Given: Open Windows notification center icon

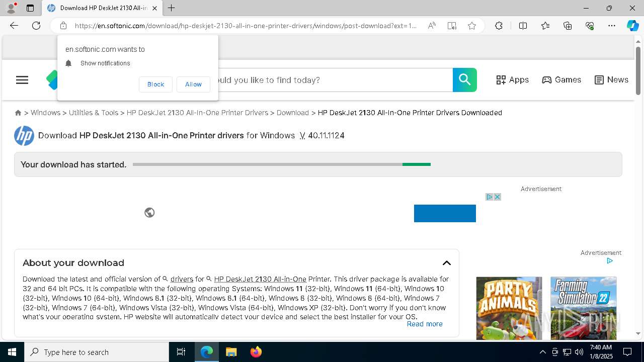Looking at the screenshot, I should click(628, 352).
